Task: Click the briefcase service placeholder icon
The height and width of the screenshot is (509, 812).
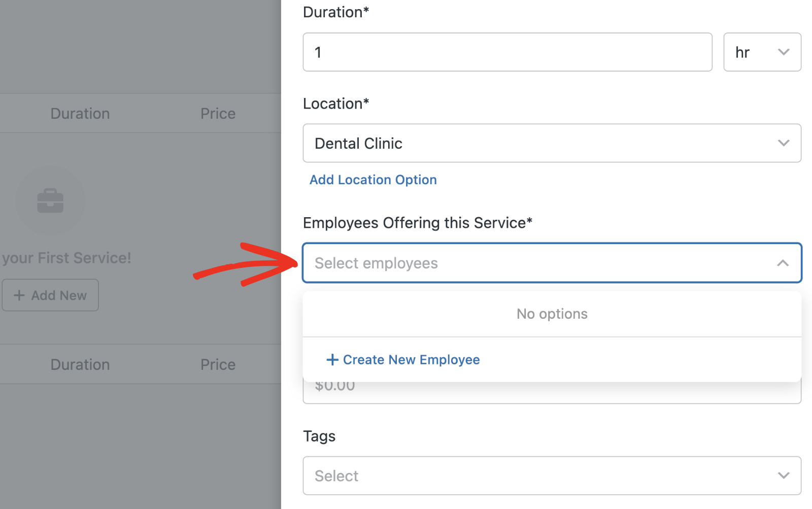Action: [49, 200]
